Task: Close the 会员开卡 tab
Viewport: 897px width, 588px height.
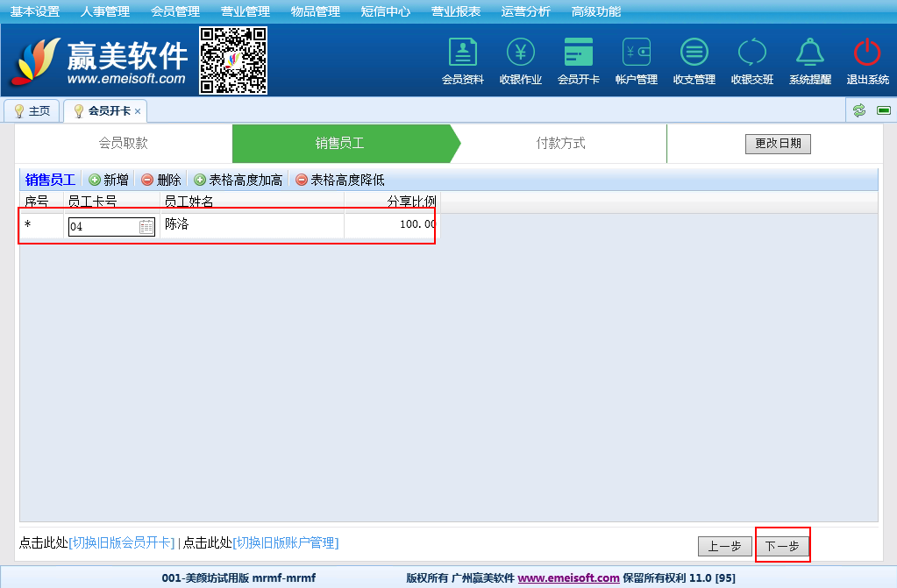Action: [138, 111]
